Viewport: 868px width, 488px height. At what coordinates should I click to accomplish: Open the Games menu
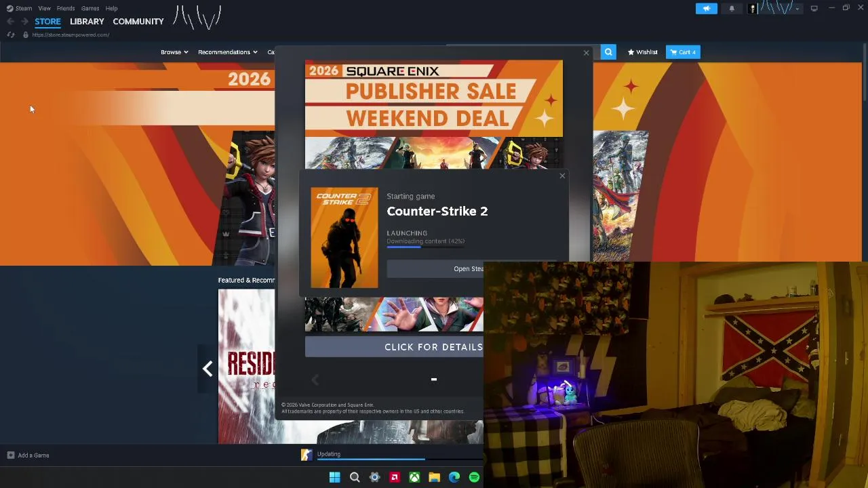tap(90, 8)
